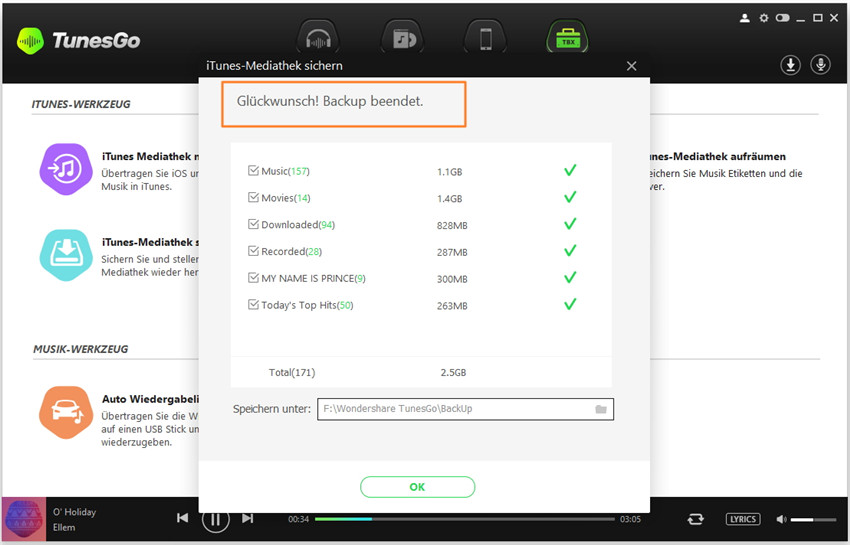The width and height of the screenshot is (850, 545).
Task: Uncheck the MY NAME IS PRINCE(9) checkbox
Action: pyautogui.click(x=253, y=278)
